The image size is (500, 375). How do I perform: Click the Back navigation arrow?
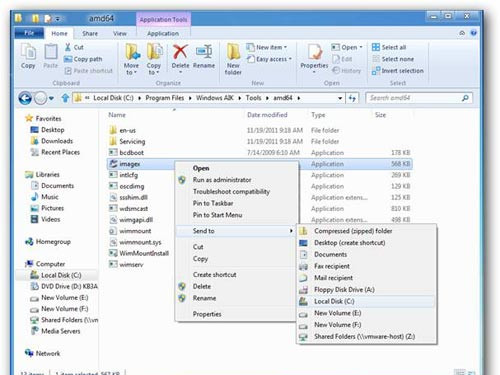point(25,98)
